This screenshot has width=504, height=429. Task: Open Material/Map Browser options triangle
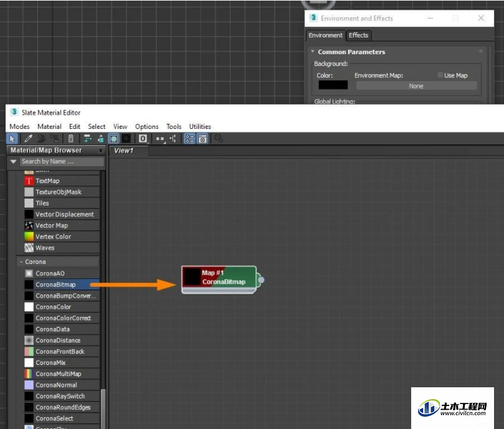[14, 161]
